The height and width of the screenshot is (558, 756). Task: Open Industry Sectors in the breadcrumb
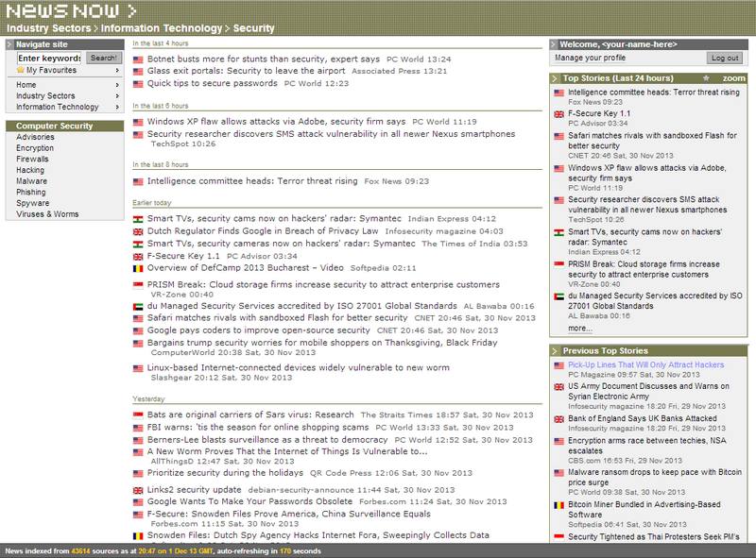pyautogui.click(x=49, y=28)
